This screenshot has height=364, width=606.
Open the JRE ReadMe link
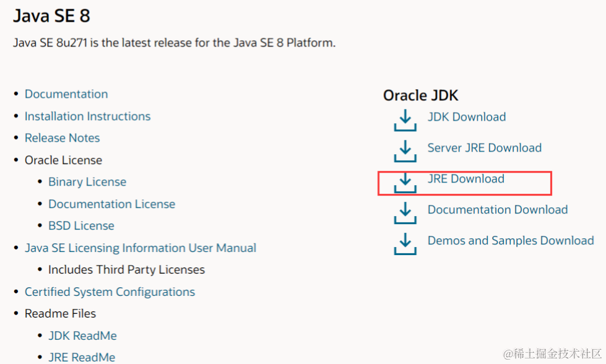tap(82, 357)
